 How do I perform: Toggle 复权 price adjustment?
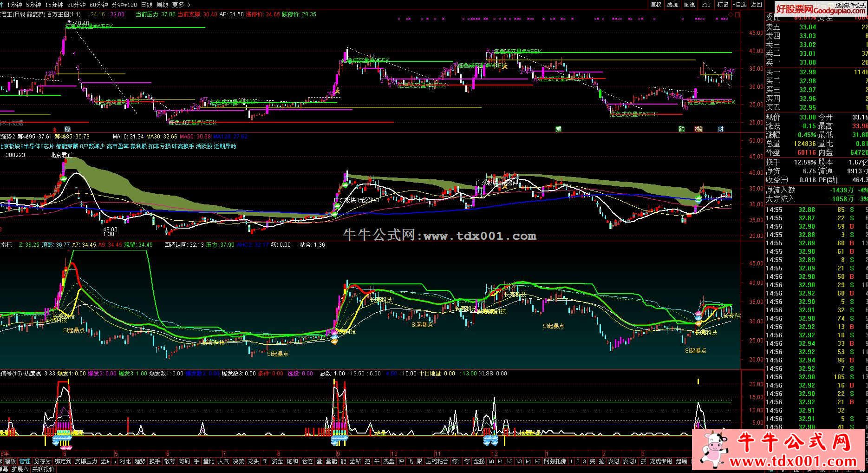pos(656,5)
